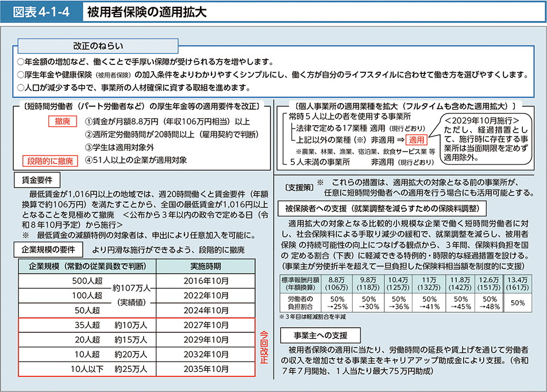Click the cell 50%→25%
This screenshot has height=392, width=547.
pyautogui.click(x=337, y=302)
